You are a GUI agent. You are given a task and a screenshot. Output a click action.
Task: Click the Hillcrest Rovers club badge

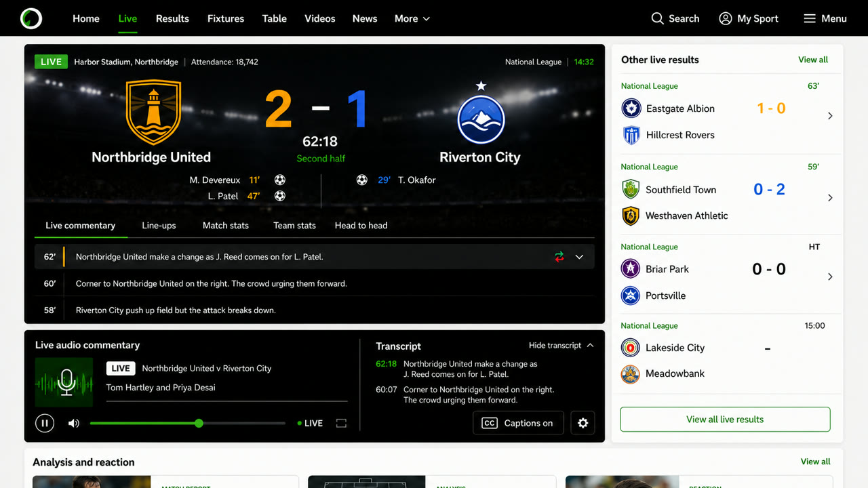point(631,135)
